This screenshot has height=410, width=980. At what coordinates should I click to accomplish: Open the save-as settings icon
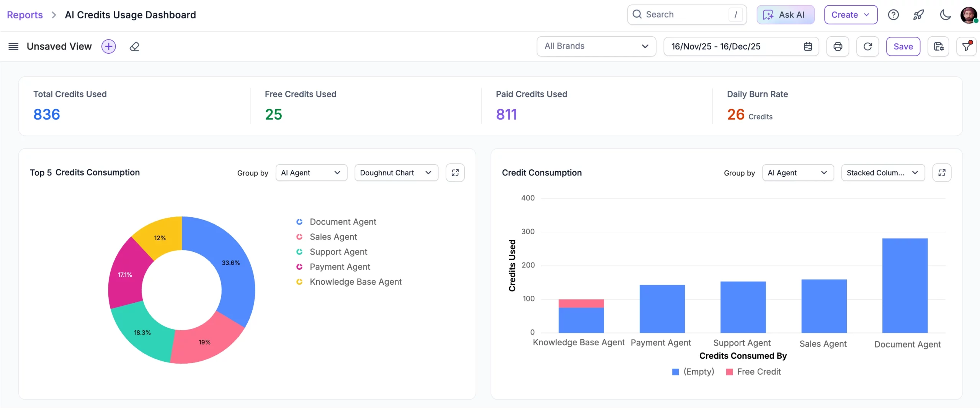938,46
